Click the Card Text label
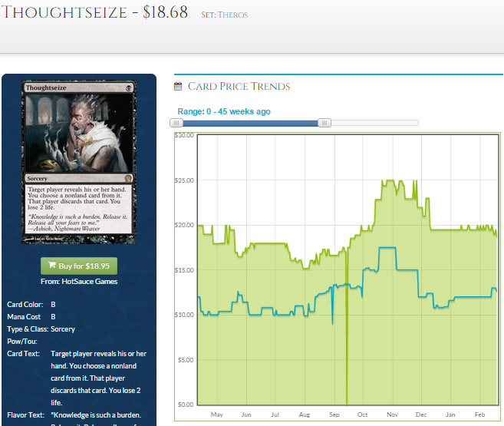 click(x=24, y=354)
